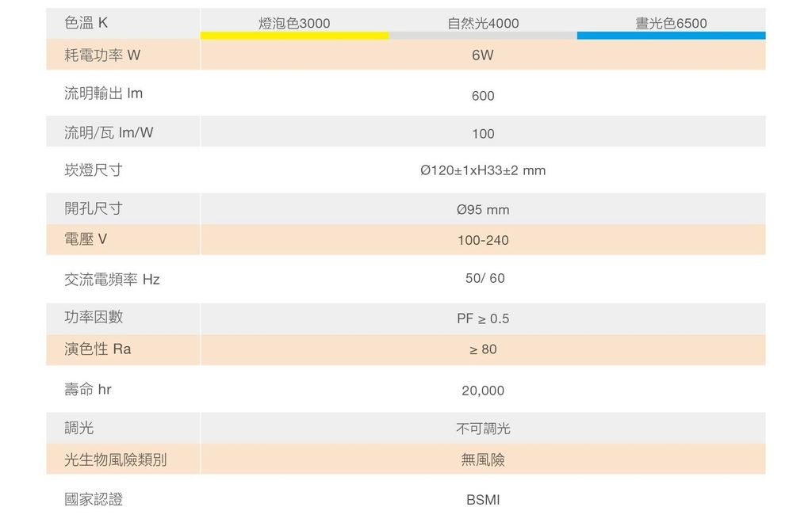812x530 pixels.
Task: Select the 自然光4000 column header
Action: (x=483, y=23)
